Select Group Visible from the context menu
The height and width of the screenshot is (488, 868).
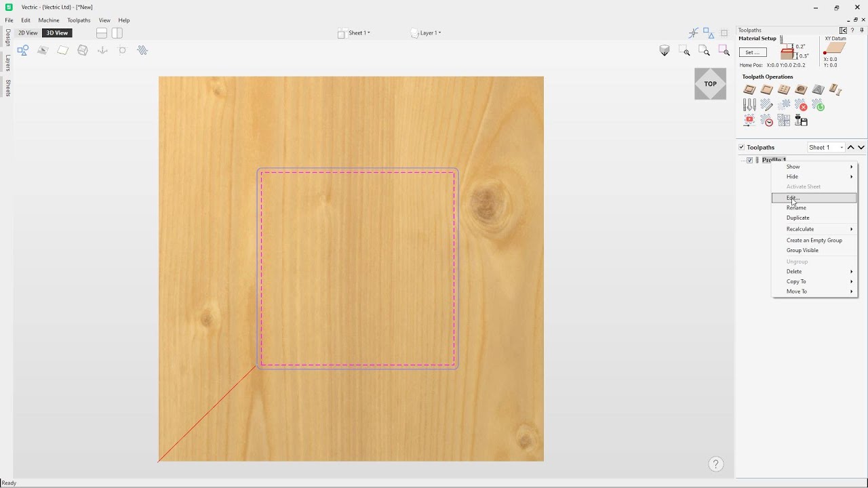(814, 250)
